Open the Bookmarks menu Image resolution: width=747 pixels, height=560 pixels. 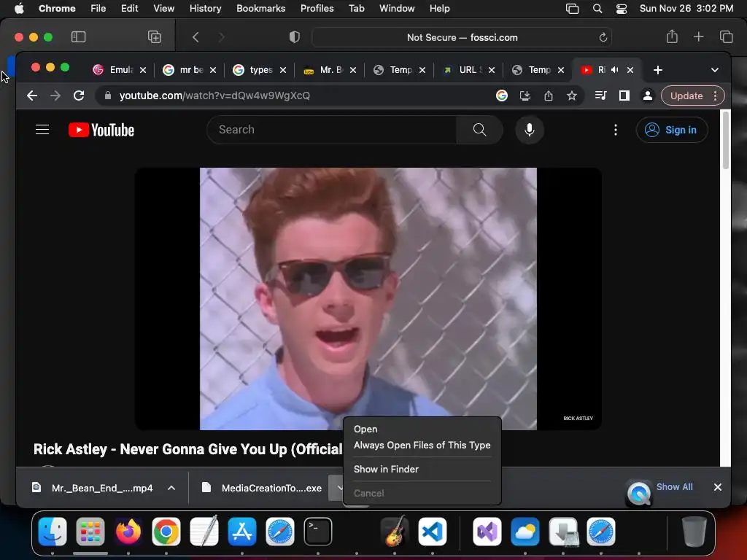(x=260, y=8)
